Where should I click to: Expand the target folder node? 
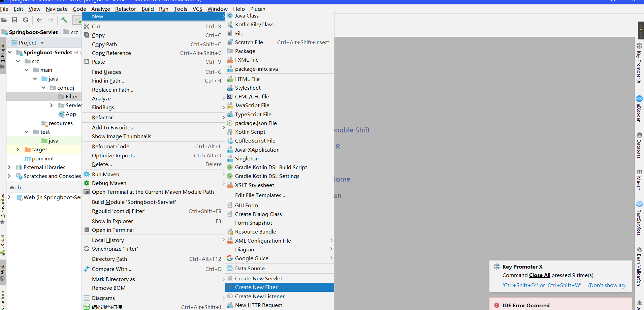click(x=18, y=149)
